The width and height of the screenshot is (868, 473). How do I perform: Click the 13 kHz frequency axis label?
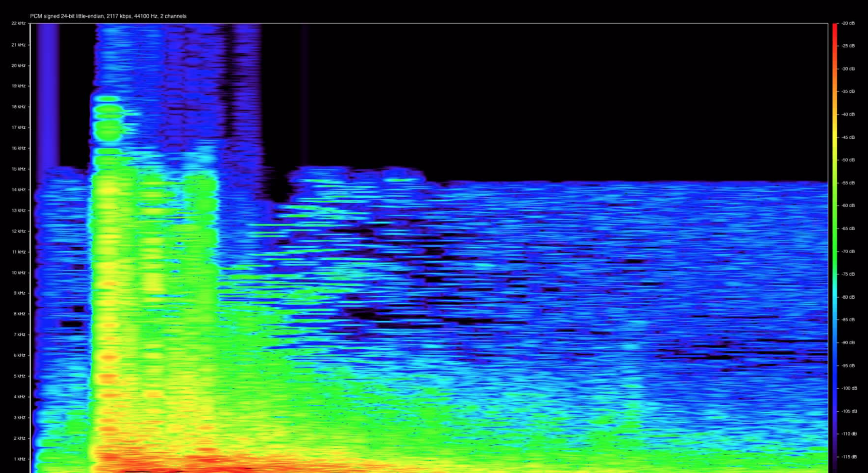tap(18, 210)
